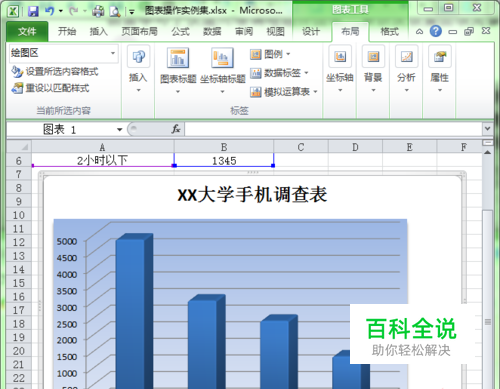This screenshot has width=500, height=389.
Task: Click the vertical scrollbar up arrow
Action: [487, 153]
